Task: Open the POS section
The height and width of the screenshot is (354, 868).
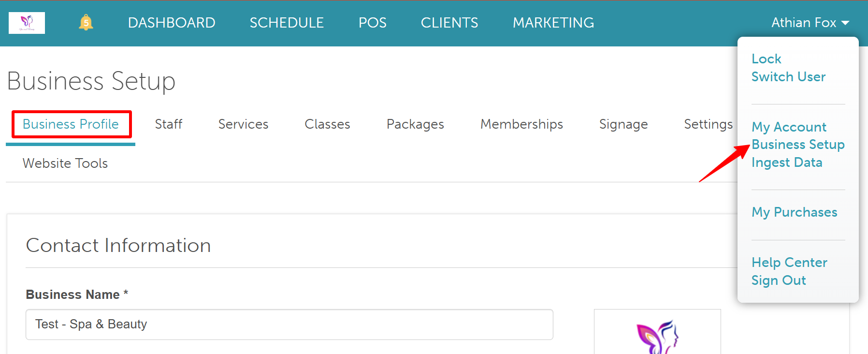Action: [373, 23]
